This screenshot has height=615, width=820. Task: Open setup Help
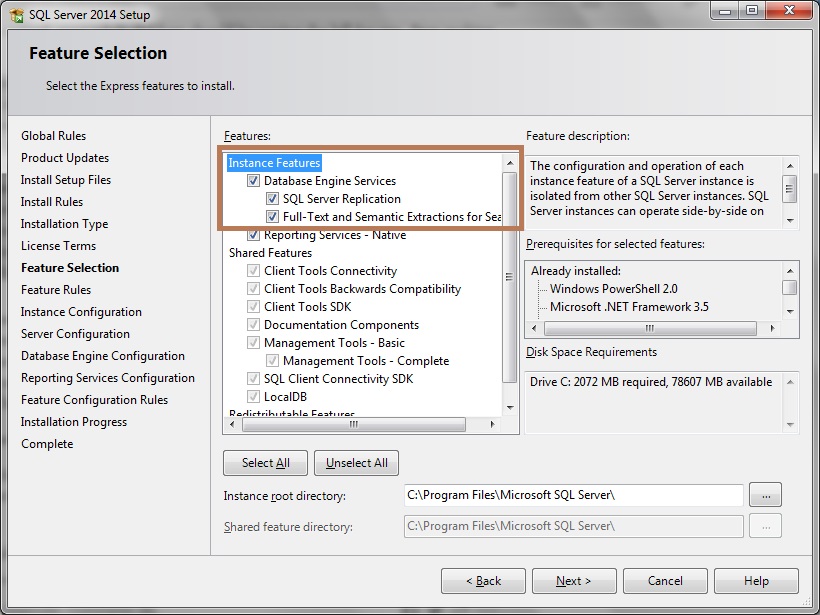(756, 581)
